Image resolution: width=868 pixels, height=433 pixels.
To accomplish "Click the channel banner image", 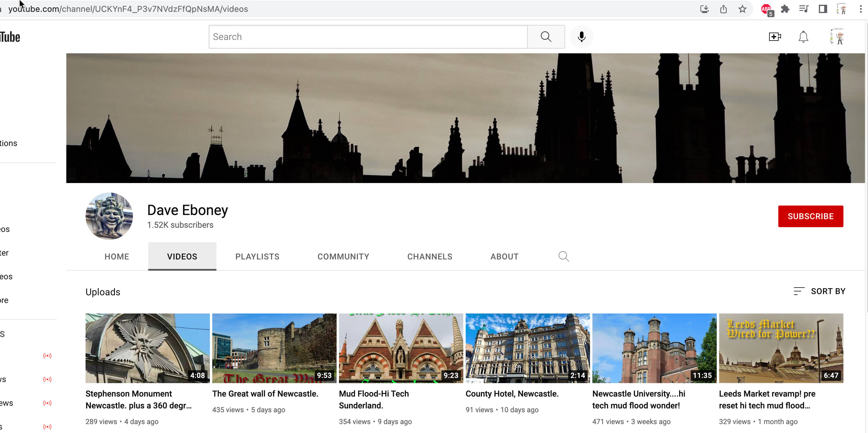I will point(465,118).
